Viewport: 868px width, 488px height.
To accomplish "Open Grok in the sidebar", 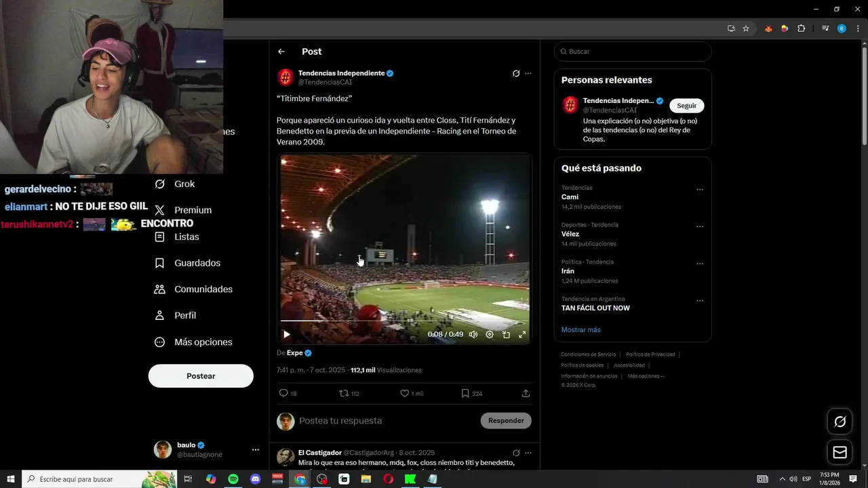I will 174,184.
